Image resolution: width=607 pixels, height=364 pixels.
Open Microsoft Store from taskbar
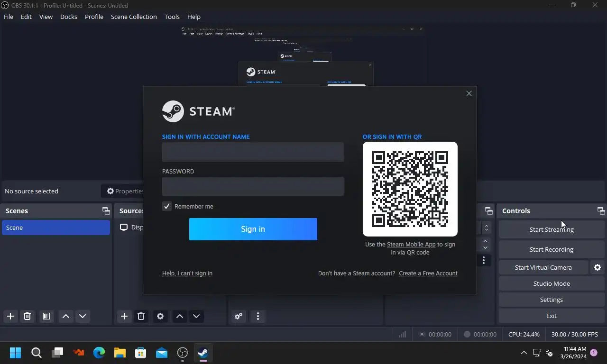click(x=141, y=353)
